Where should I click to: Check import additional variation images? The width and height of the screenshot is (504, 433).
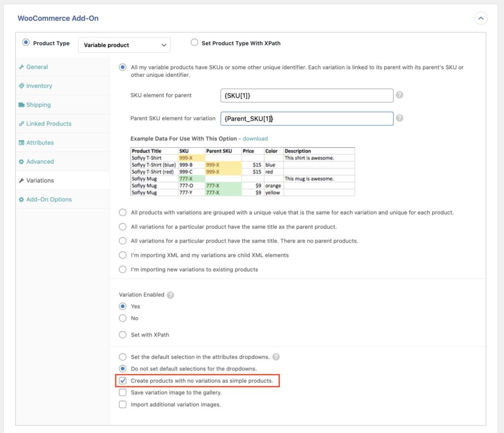[123, 404]
